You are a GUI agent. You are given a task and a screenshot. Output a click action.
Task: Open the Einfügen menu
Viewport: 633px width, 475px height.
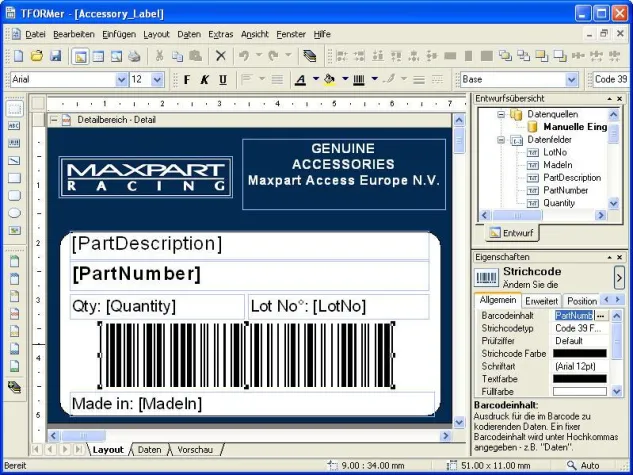click(118, 34)
